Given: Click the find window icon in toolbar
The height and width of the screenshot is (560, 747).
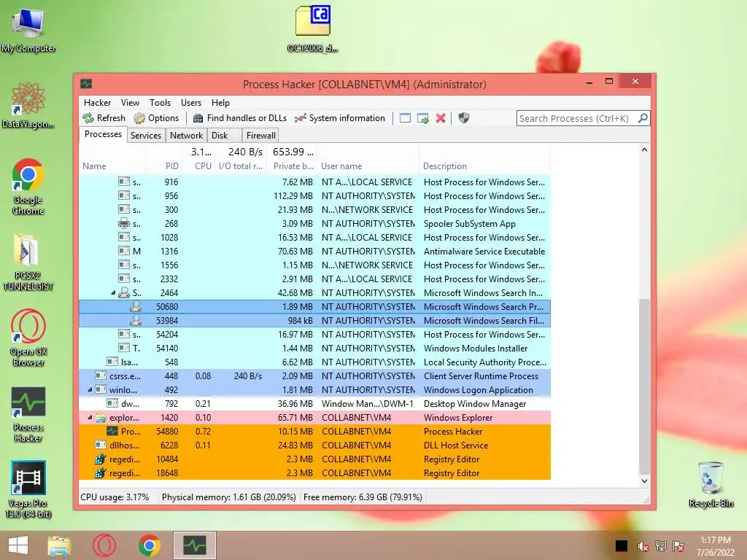Looking at the screenshot, I should [405, 118].
